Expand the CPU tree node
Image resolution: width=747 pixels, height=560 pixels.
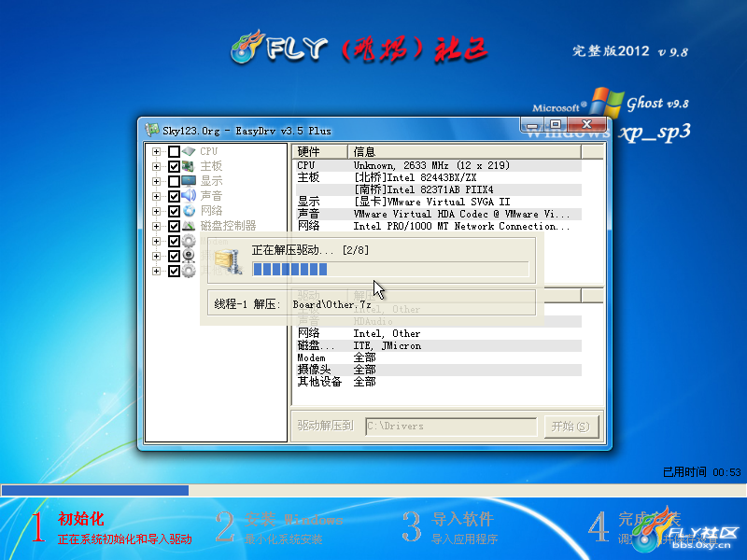point(156,151)
